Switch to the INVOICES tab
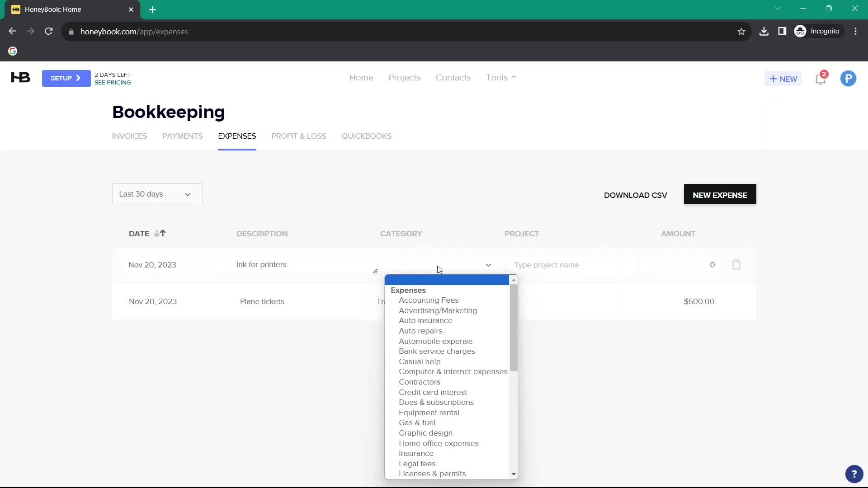 point(129,136)
